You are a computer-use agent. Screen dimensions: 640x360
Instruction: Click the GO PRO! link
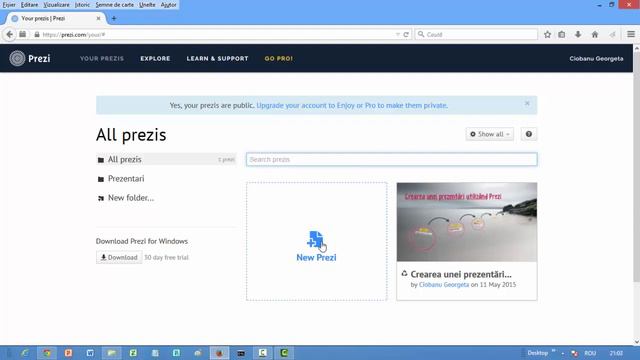point(278,58)
